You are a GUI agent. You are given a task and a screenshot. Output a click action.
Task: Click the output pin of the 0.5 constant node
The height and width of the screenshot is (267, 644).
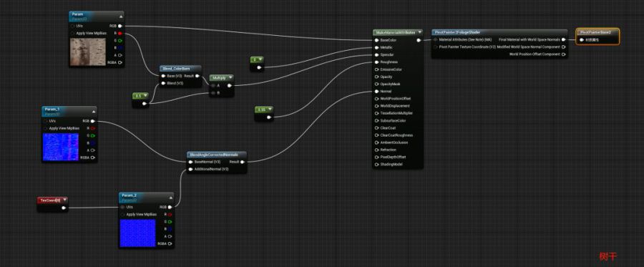[x=144, y=104]
